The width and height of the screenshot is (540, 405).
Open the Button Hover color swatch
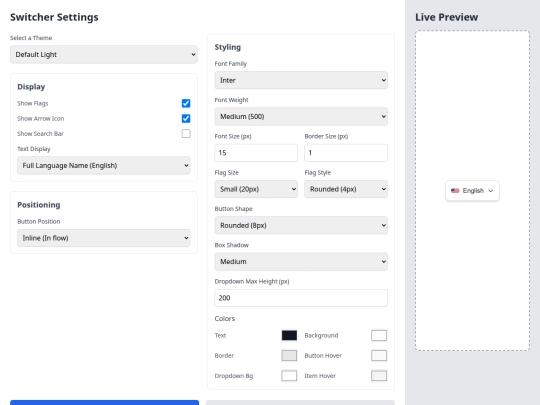[379, 355]
